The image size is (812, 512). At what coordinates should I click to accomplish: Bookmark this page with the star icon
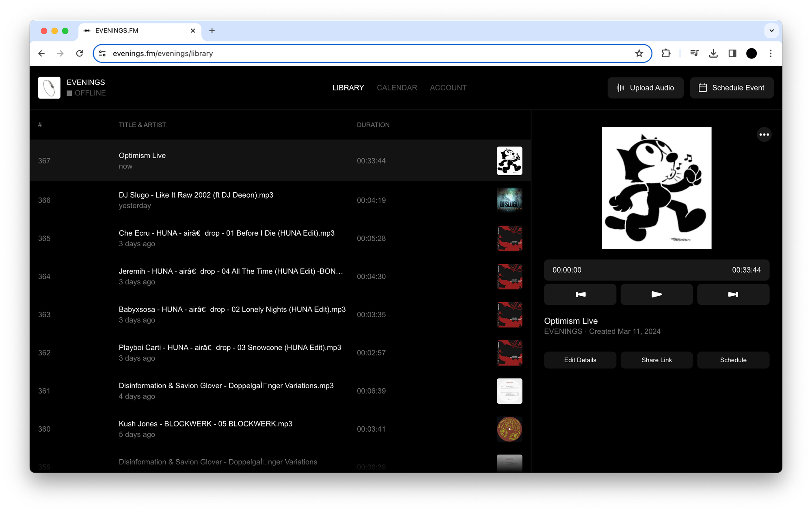tap(639, 54)
